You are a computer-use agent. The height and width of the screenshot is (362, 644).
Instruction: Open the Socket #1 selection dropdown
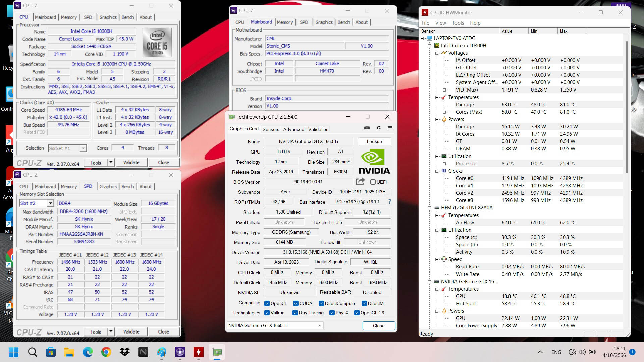click(83, 148)
